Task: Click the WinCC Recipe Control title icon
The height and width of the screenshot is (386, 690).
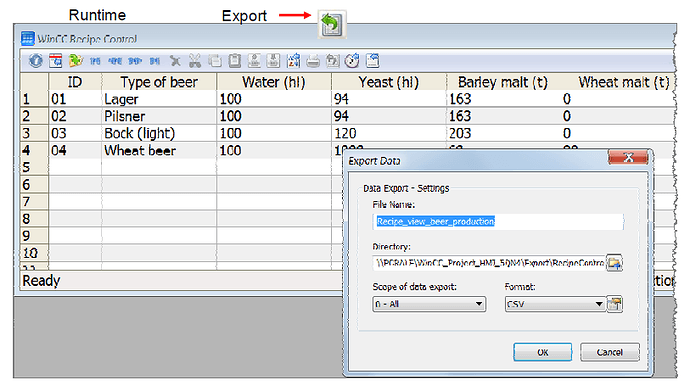Action: (x=27, y=38)
